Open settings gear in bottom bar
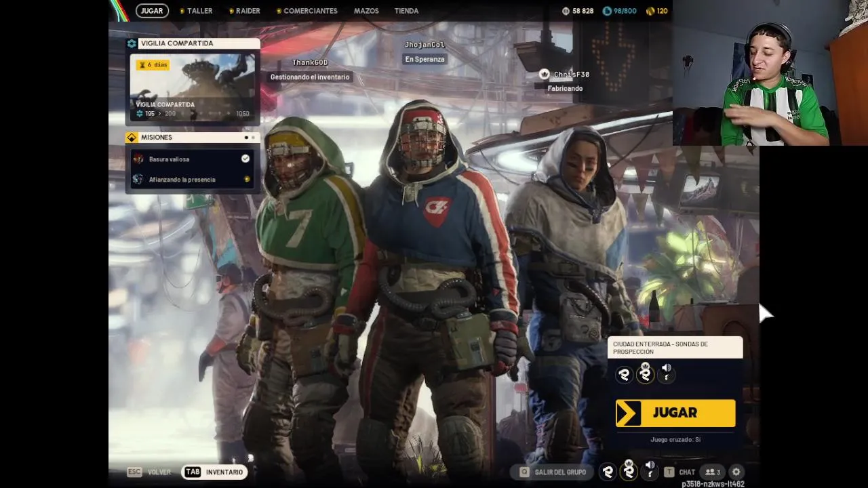Viewport: 868px width, 488px height. [x=736, y=472]
